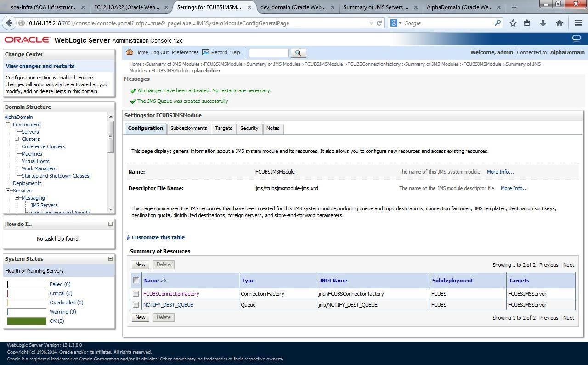The image size is (588, 365).
Task: Close the dev_domain browser tab
Action: click(332, 7)
